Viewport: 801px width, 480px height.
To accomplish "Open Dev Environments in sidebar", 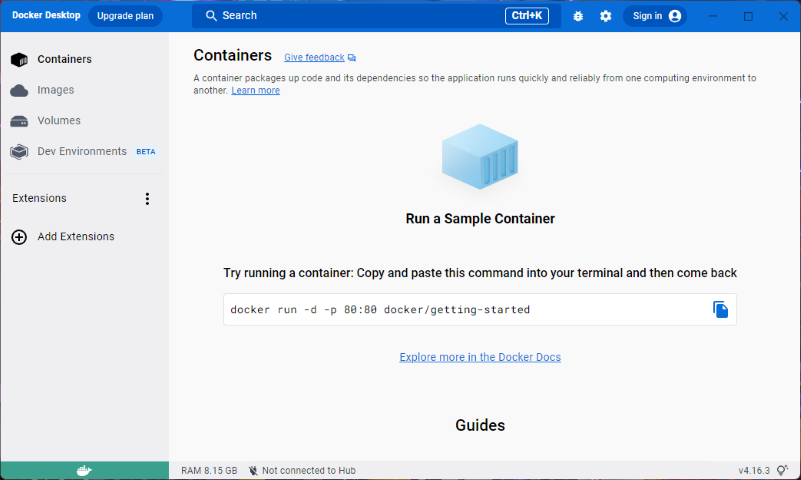I will (x=84, y=152).
